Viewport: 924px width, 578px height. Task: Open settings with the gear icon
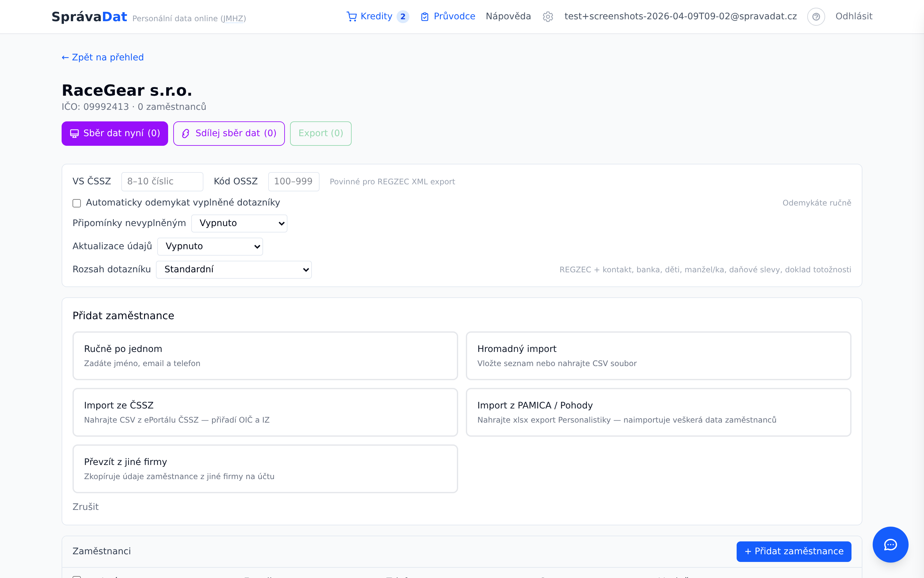pos(548,16)
